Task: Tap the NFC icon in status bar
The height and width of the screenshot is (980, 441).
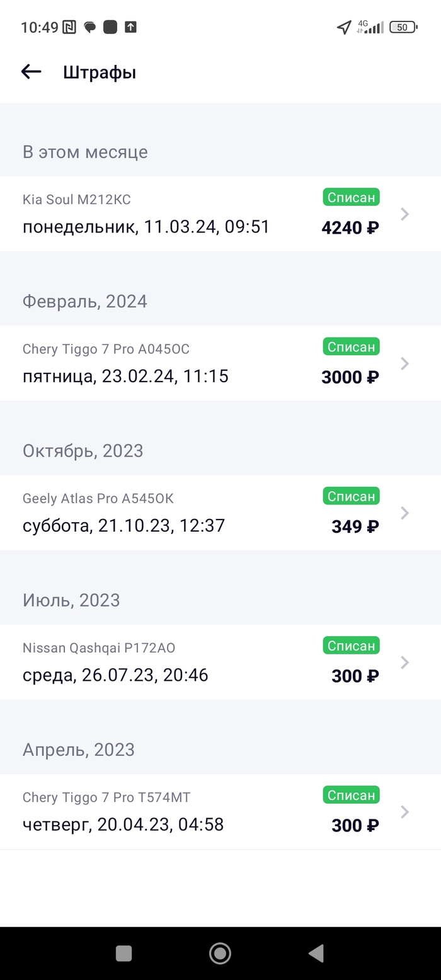Action: 69,27
